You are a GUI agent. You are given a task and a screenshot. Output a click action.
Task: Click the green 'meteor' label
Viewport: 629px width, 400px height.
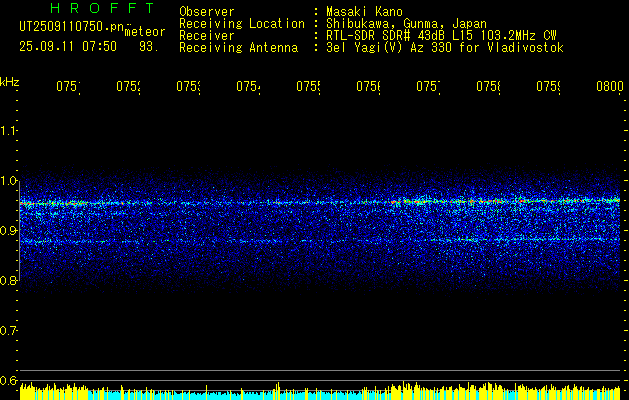pos(145,32)
